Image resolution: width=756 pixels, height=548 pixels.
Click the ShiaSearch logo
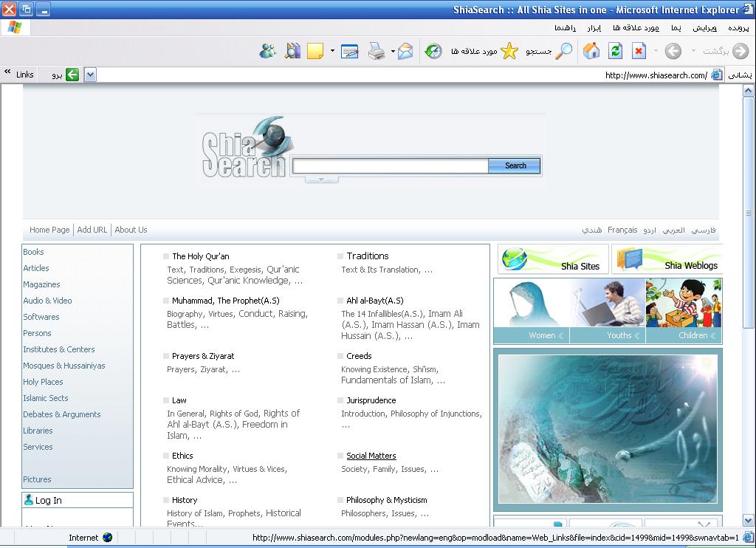pos(247,147)
